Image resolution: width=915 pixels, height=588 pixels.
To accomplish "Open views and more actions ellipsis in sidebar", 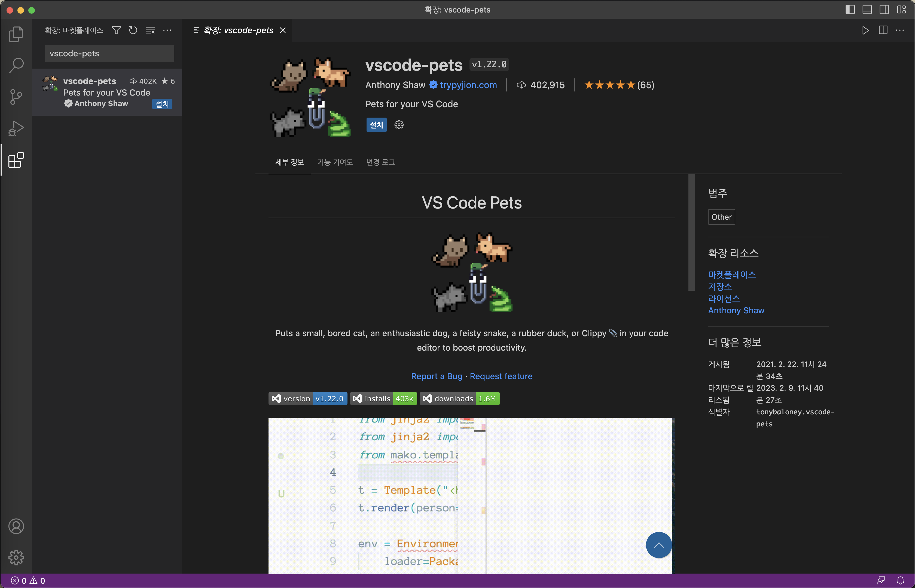I will [x=167, y=30].
